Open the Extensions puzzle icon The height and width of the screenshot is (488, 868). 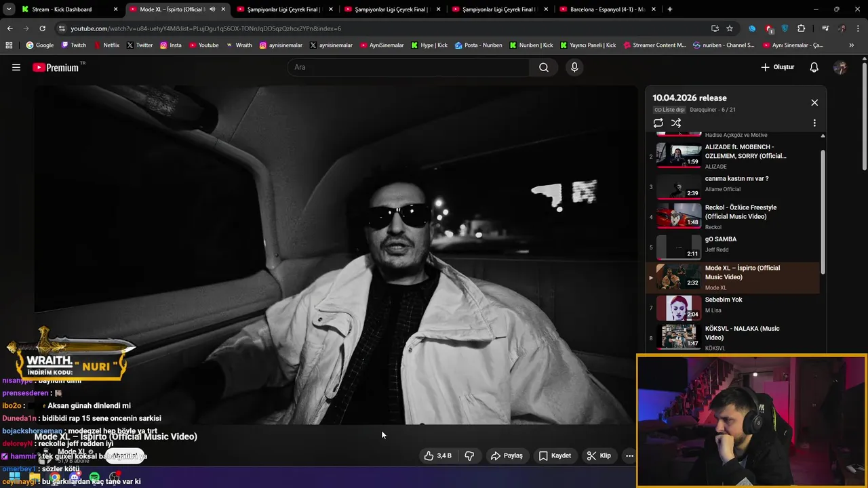click(802, 28)
